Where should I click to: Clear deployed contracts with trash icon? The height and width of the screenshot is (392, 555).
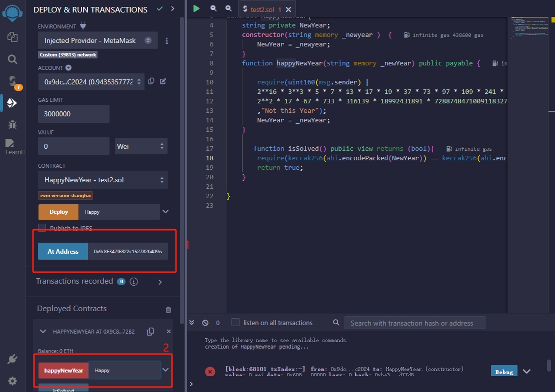point(168,310)
